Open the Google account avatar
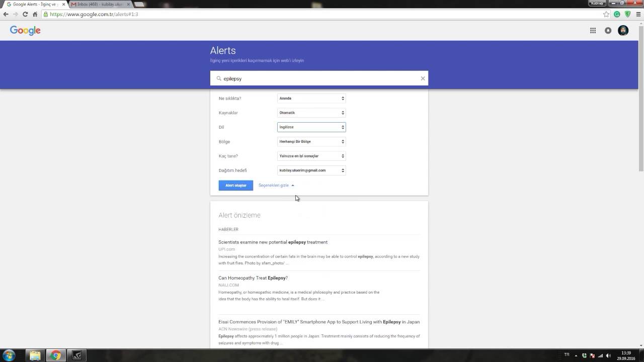This screenshot has width=644, height=362. click(x=623, y=31)
